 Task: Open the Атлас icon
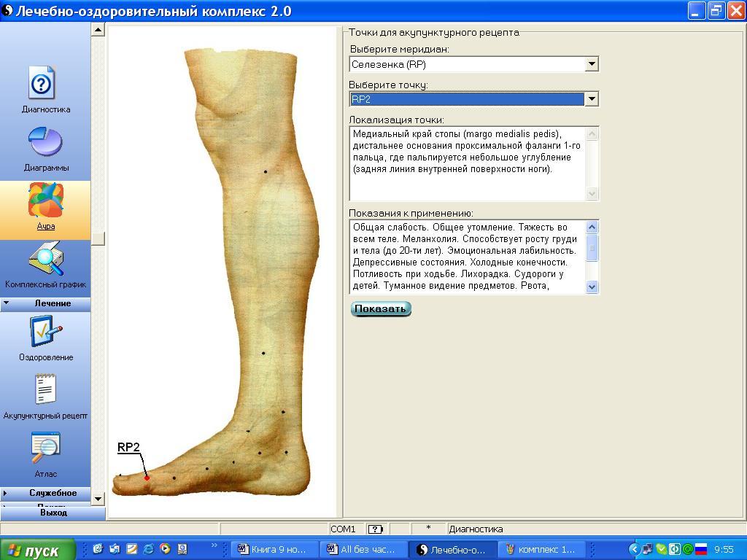coord(45,448)
